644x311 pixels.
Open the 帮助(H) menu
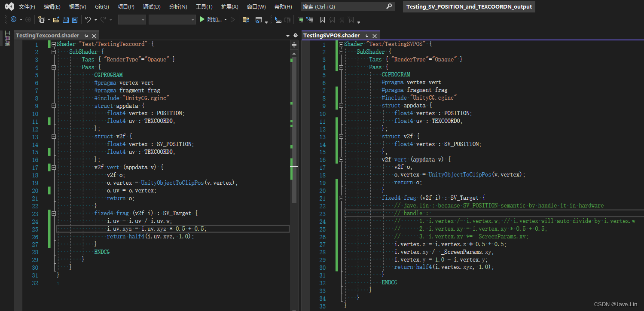tap(283, 7)
